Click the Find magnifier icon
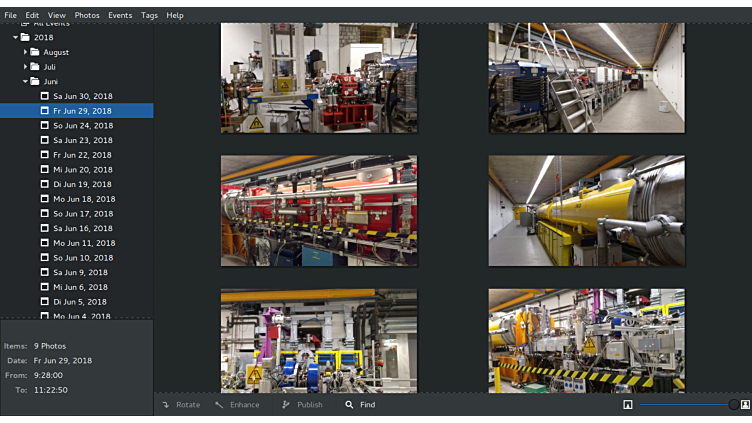This screenshot has width=752, height=423. 349,405
